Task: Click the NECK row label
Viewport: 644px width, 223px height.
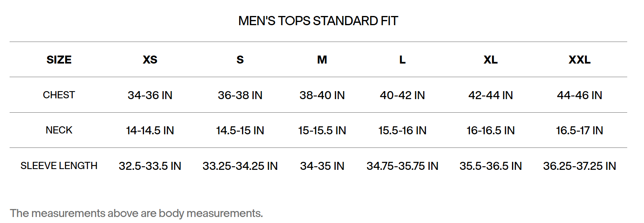Action: (59, 130)
